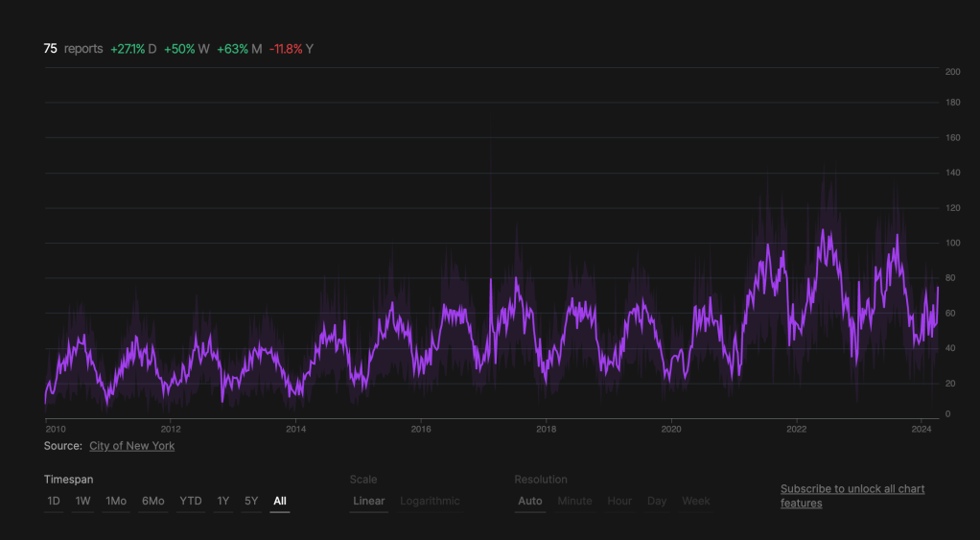Change resolution to Day
980x540 pixels.
click(657, 501)
